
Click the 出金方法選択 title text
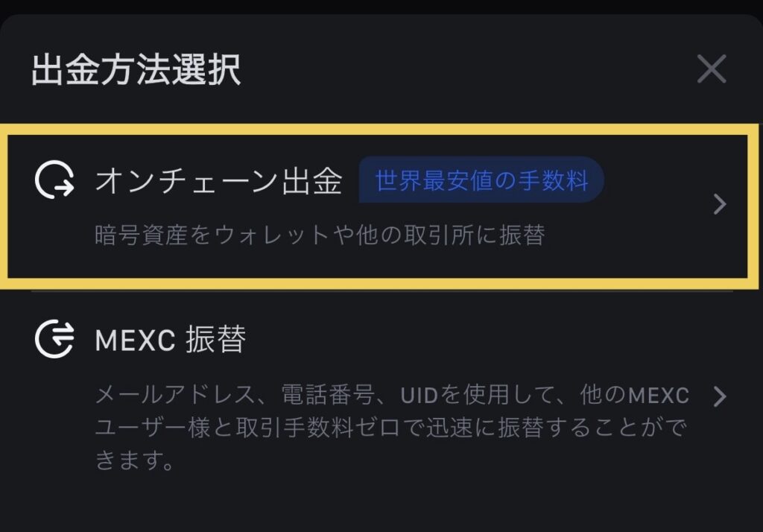point(136,72)
